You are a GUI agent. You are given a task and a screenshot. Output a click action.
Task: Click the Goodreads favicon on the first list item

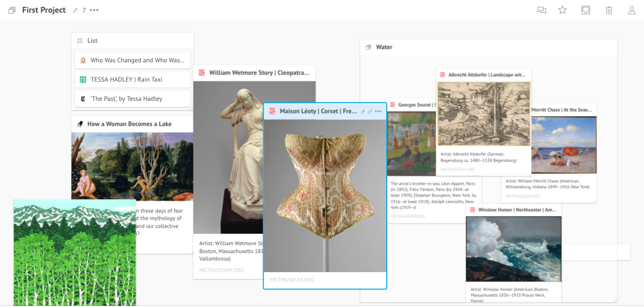[83, 60]
